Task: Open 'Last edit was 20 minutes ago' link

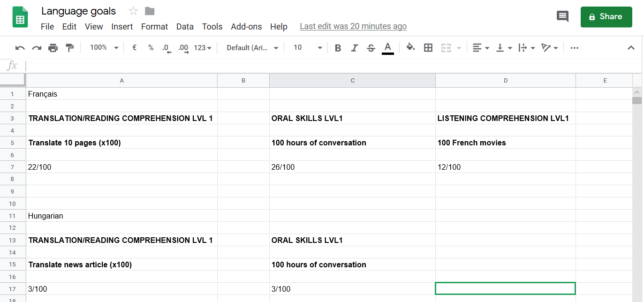Action: point(353,27)
